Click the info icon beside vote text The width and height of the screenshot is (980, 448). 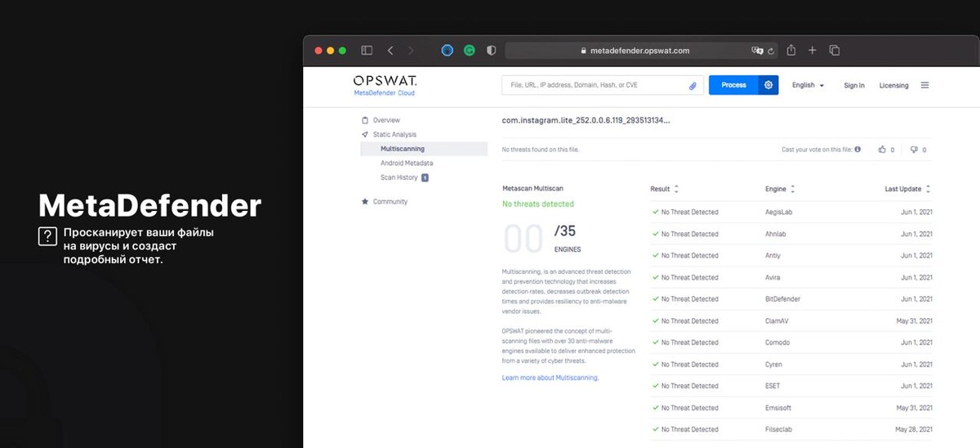click(857, 150)
